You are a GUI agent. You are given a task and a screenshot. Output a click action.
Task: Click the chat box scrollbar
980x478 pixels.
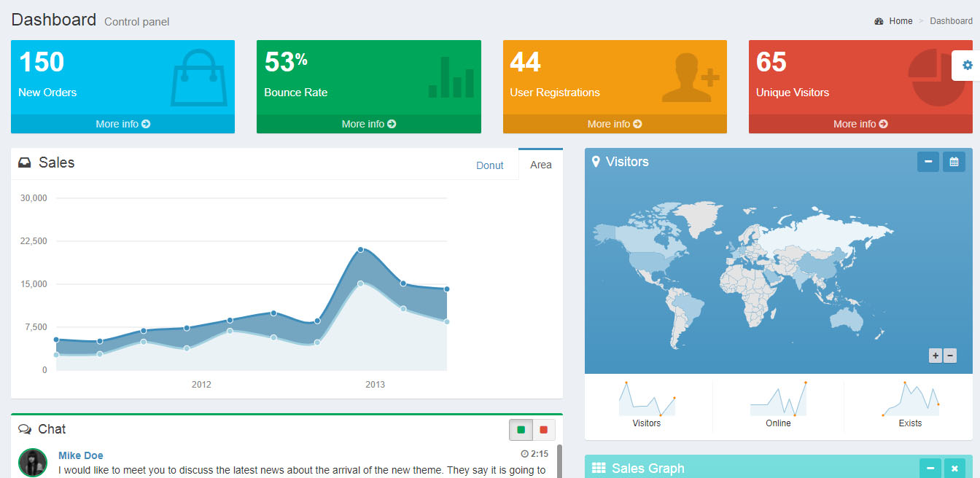point(559,459)
